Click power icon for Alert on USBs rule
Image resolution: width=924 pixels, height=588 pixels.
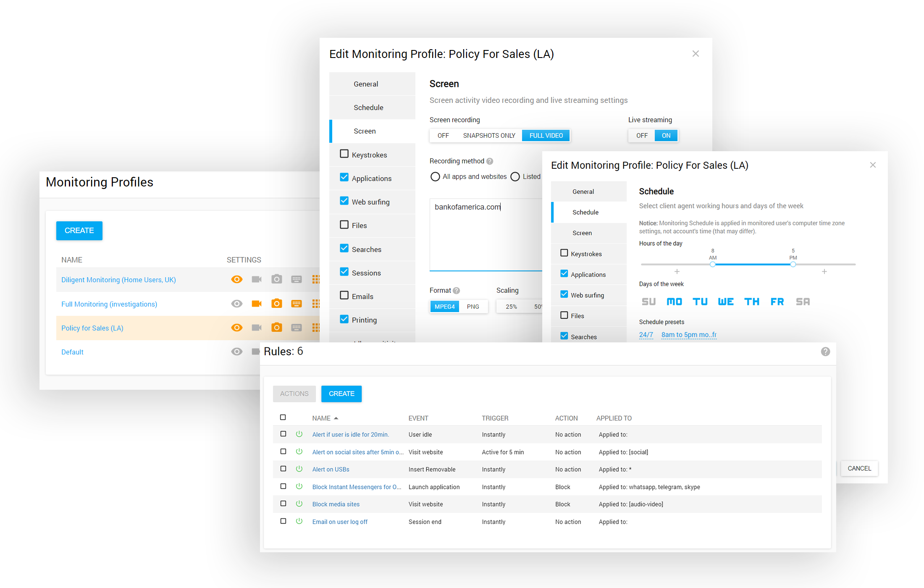tap(299, 469)
